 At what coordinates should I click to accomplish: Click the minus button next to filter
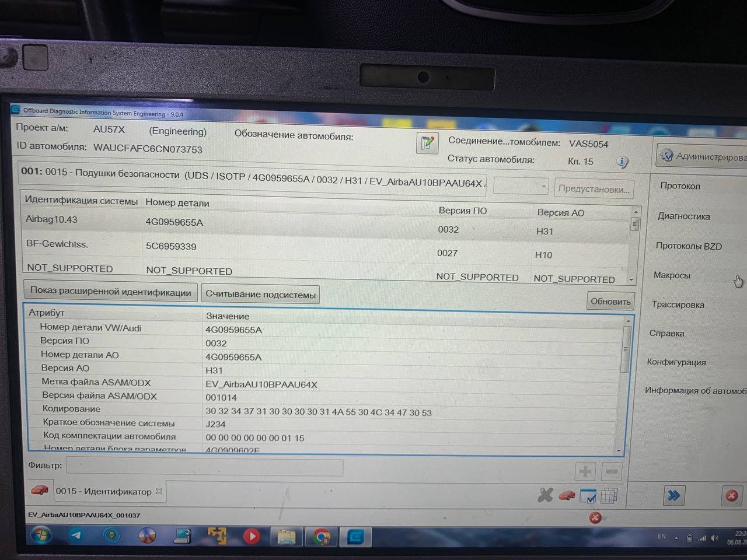(x=612, y=471)
